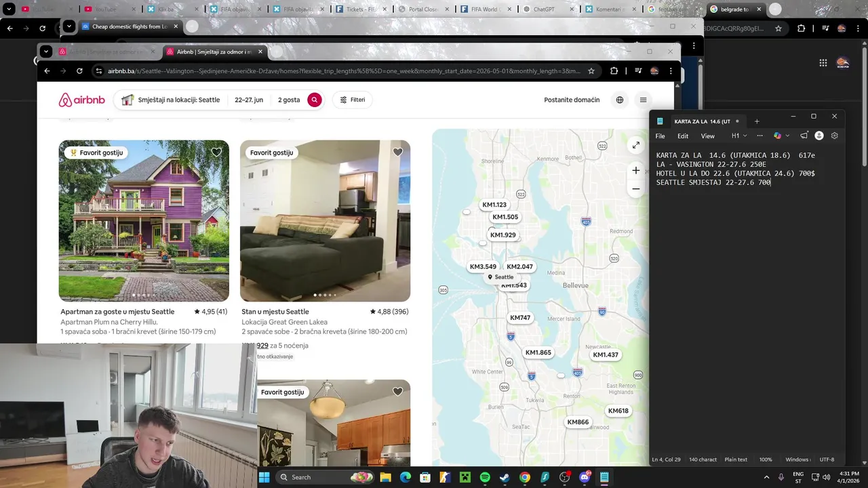This screenshot has width=868, height=488.
Task: Select the KM1.123 price marker
Action: [x=494, y=205]
